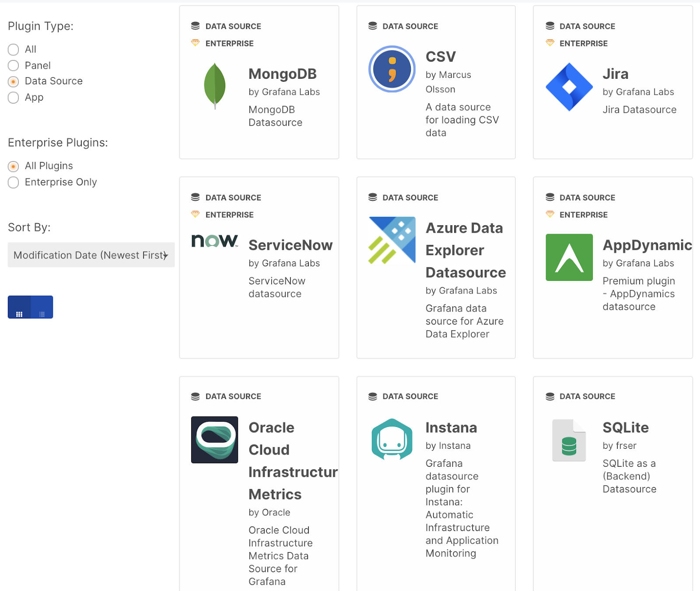Click the data source stack icon on AppDynamics card
Screen dimensions: 700x591
point(550,198)
